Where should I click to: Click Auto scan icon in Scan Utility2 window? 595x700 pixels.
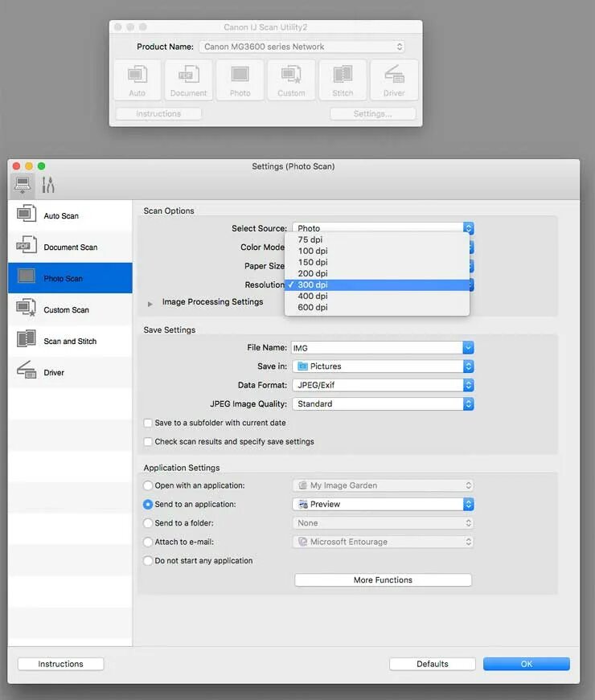point(137,80)
